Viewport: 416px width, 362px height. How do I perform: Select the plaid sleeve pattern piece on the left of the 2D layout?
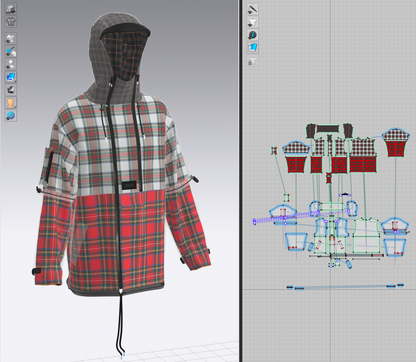[295, 157]
